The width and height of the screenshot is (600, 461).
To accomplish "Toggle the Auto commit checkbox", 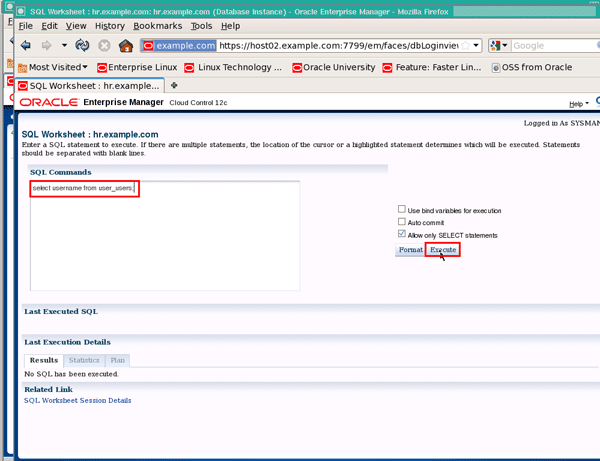I will point(401,222).
